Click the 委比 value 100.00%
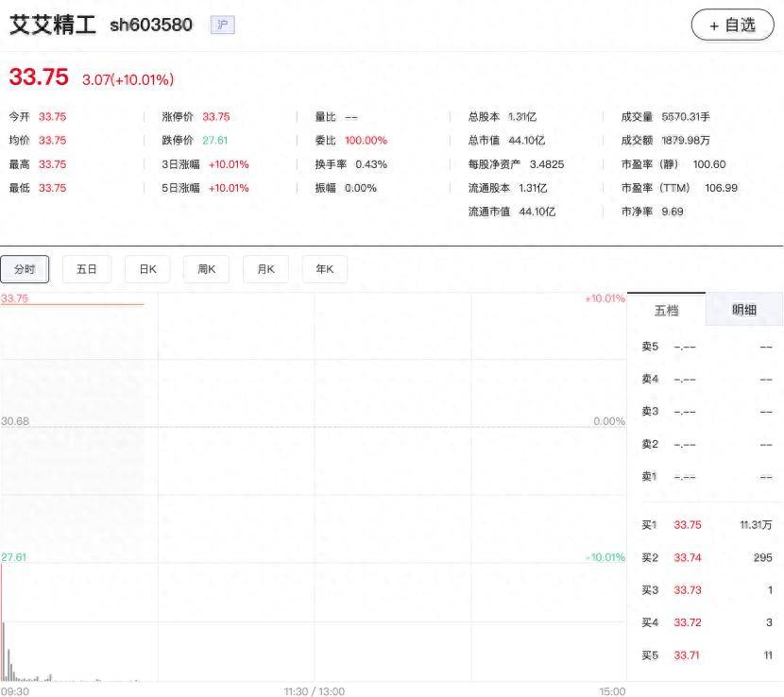The height and width of the screenshot is (697, 784). coord(366,140)
